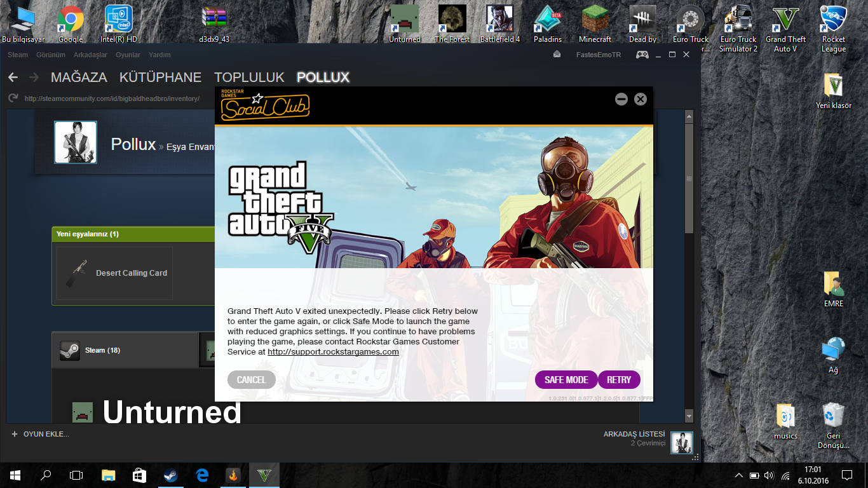The height and width of the screenshot is (488, 868).
Task: Open File Explorer from taskbar
Action: tap(109, 475)
